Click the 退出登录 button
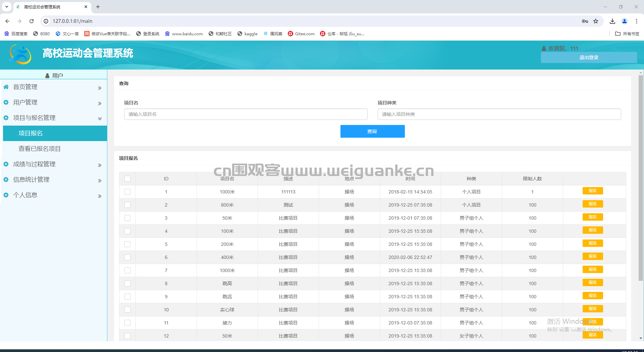The height and width of the screenshot is (352, 644). [x=589, y=57]
